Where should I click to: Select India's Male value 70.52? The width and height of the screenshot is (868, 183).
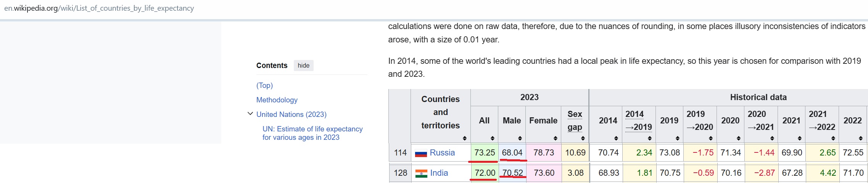click(x=513, y=173)
